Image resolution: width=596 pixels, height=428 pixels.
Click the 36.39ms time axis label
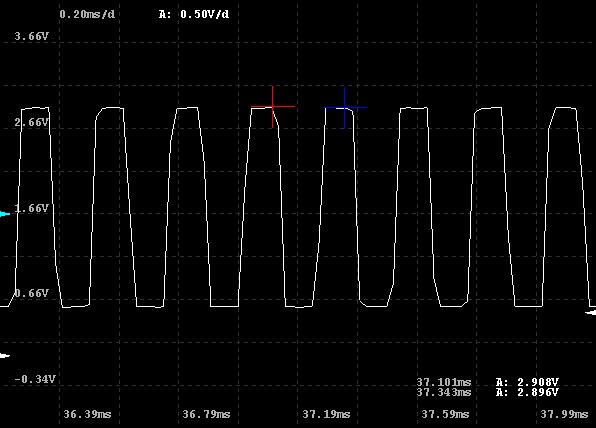[87, 414]
